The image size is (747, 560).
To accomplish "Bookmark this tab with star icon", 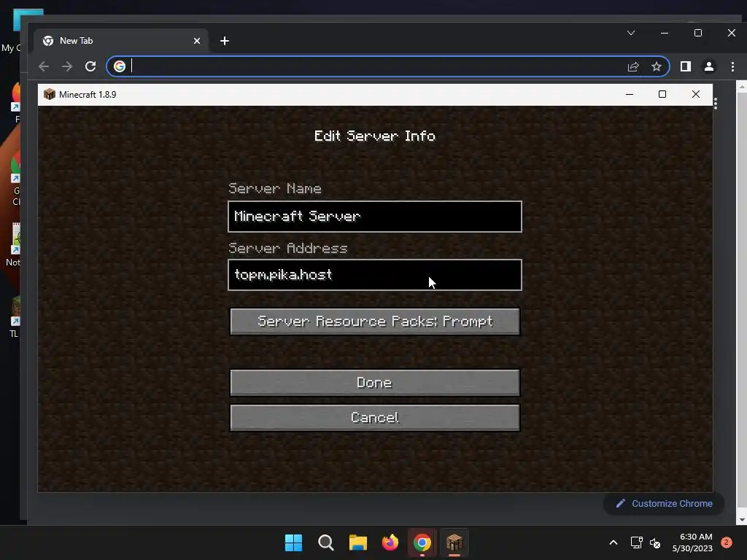I will click(x=657, y=66).
